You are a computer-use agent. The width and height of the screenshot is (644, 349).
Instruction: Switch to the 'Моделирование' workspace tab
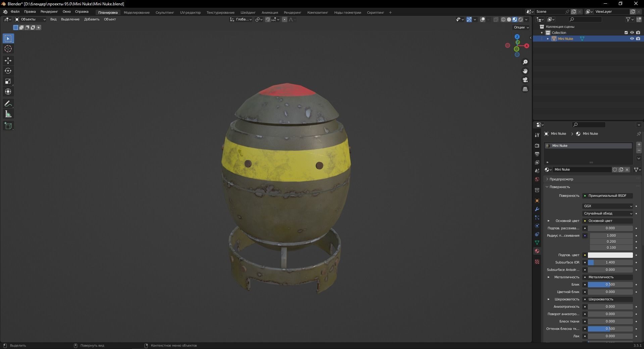(137, 13)
